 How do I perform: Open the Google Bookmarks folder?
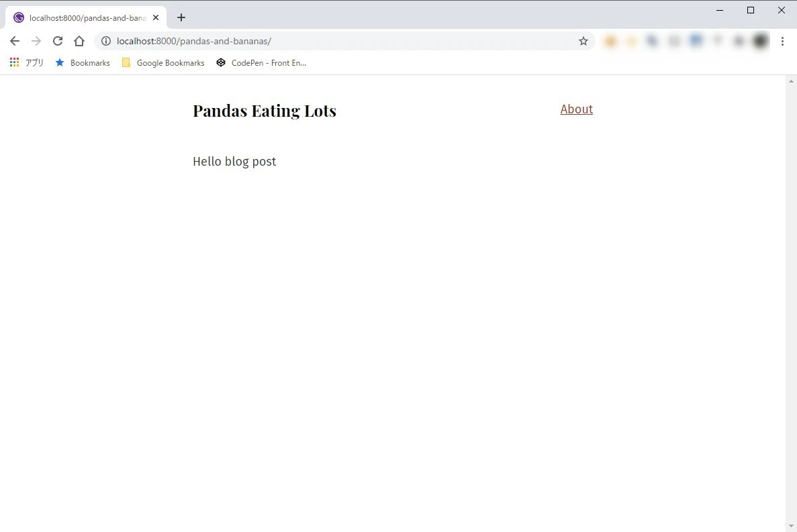tap(162, 62)
